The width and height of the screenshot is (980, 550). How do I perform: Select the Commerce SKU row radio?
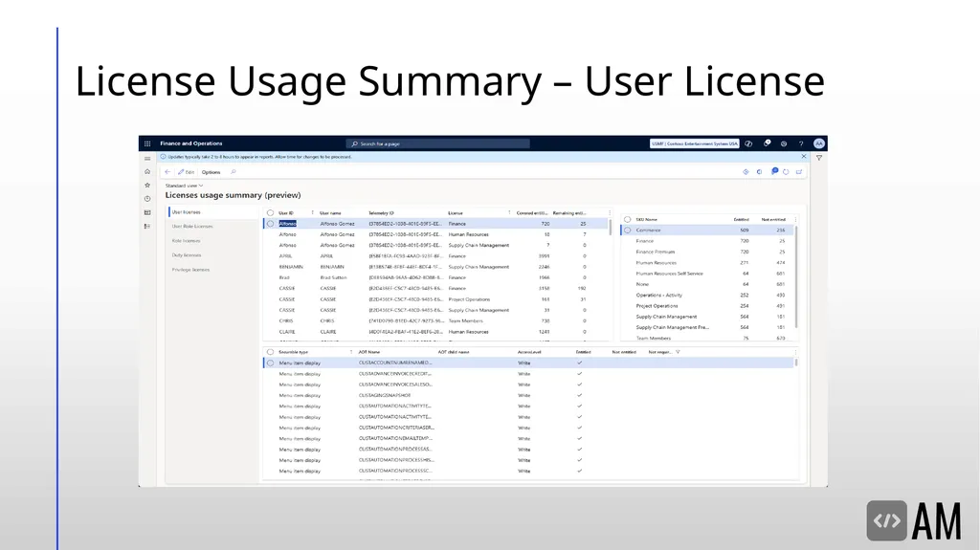[x=628, y=230]
